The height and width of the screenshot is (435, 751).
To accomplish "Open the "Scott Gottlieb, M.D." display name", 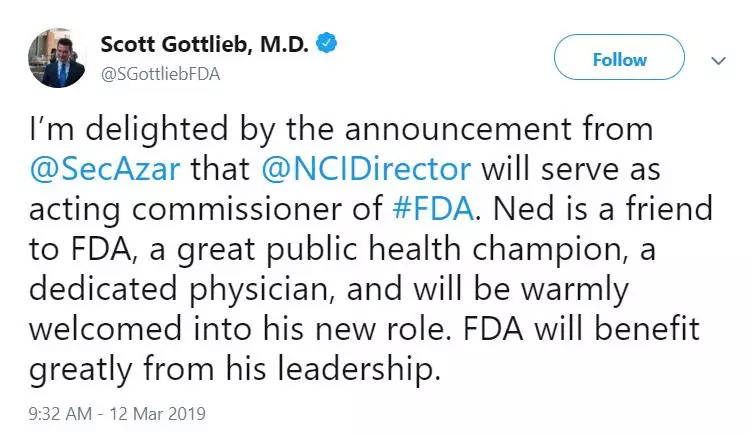I will point(207,43).
